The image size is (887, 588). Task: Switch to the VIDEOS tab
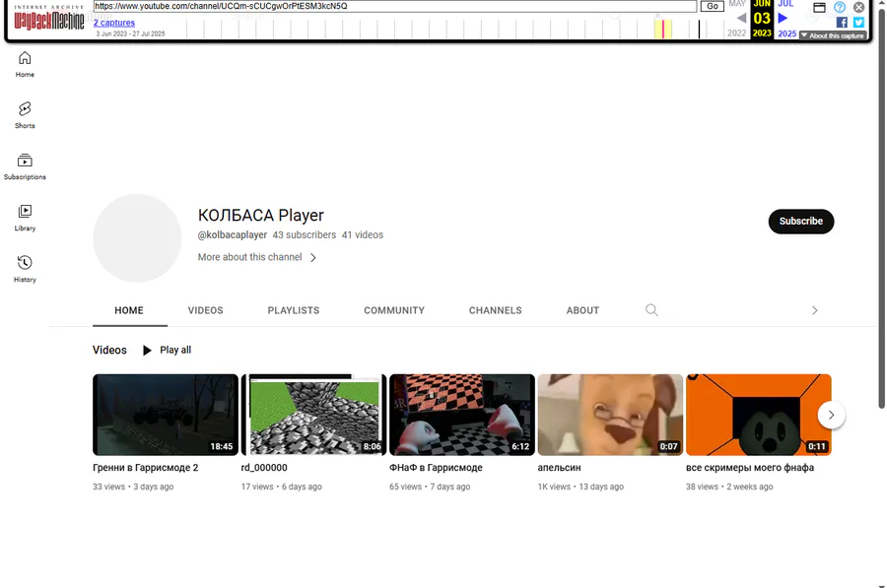coord(205,310)
